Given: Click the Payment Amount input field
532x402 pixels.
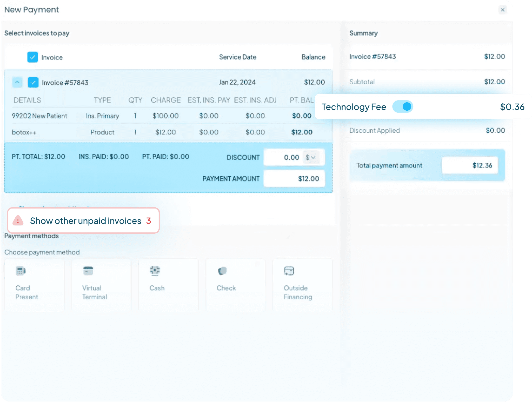Looking at the screenshot, I should click(x=294, y=178).
